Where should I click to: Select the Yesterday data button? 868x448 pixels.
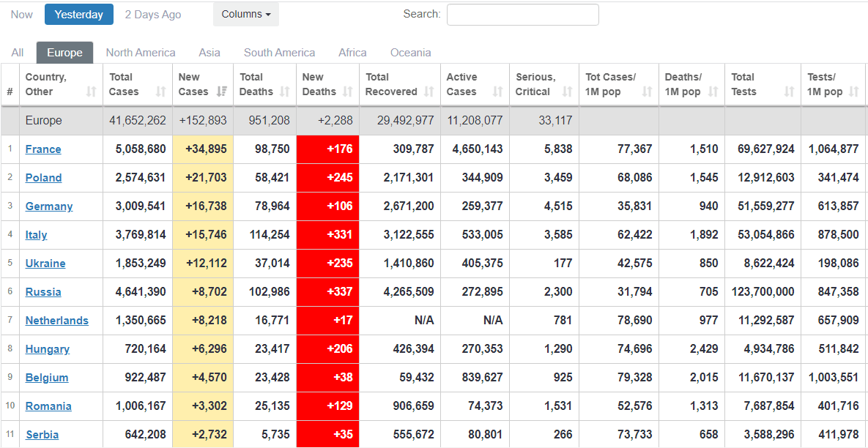79,15
